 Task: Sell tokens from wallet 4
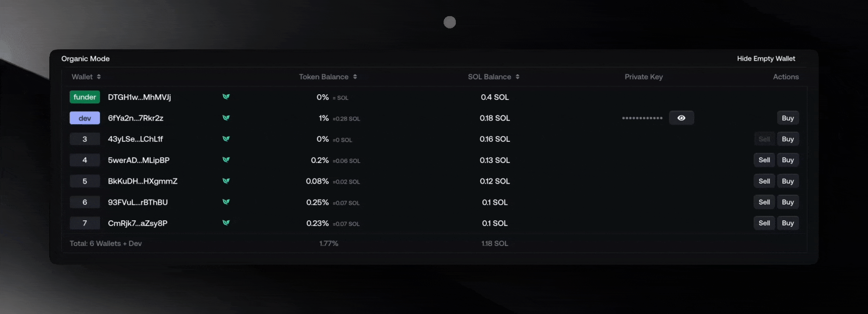(x=764, y=160)
